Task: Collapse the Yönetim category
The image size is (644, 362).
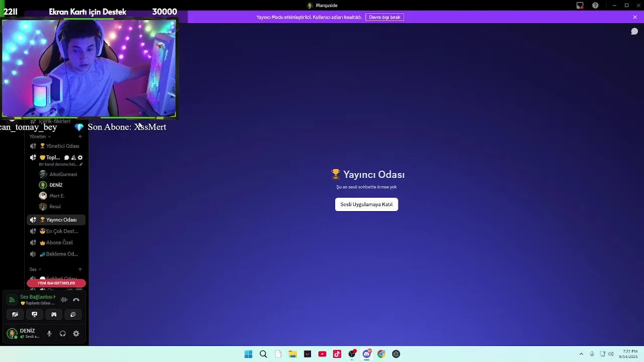Action: point(40,136)
